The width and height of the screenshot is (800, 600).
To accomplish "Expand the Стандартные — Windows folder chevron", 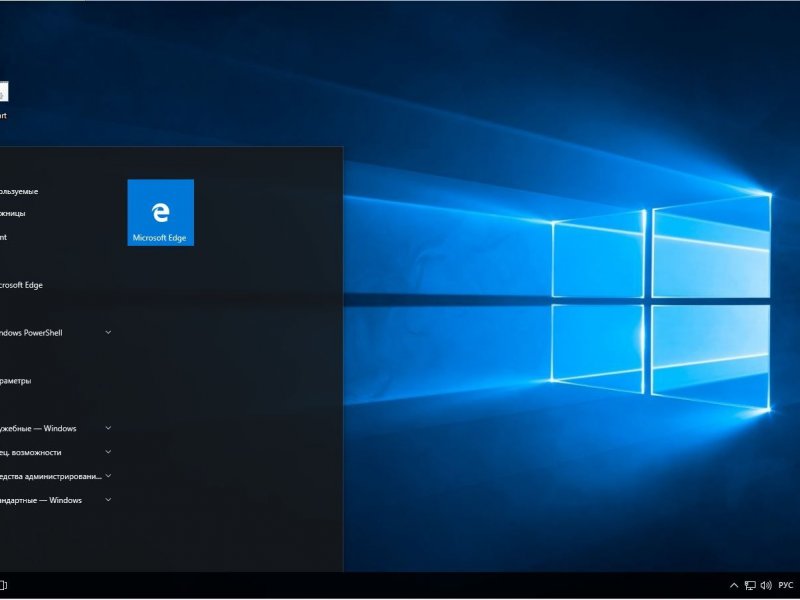I will click(108, 499).
